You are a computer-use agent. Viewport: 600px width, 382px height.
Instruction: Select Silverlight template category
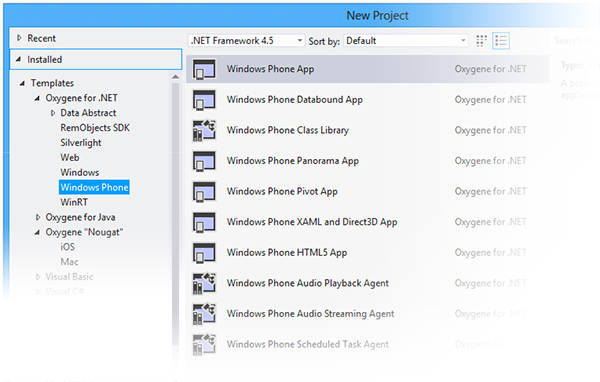[81, 143]
